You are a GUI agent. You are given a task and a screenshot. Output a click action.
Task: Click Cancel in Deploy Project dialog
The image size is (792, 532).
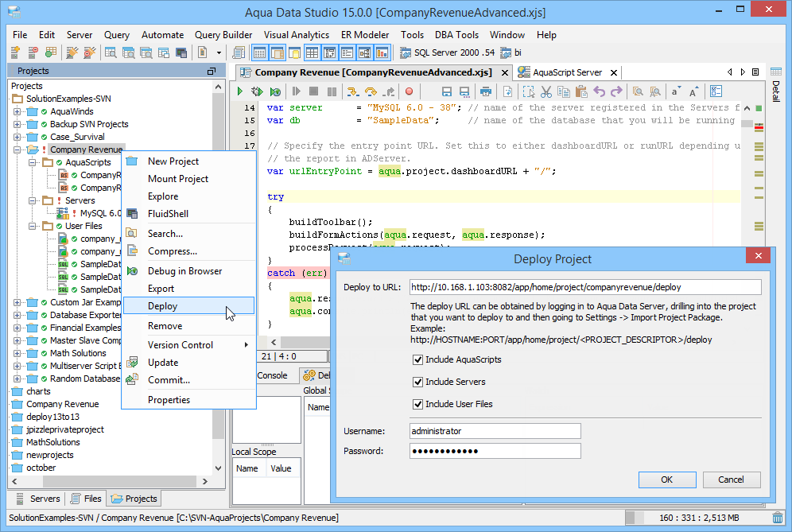732,480
